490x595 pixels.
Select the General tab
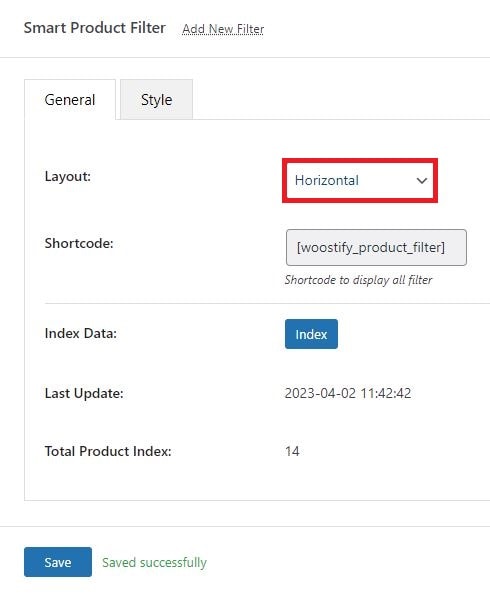coord(70,99)
